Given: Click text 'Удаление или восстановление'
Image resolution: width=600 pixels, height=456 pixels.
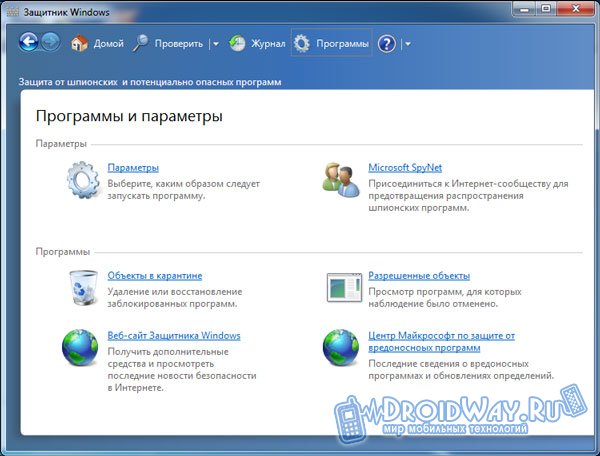Looking at the screenshot, I should click(x=175, y=292).
